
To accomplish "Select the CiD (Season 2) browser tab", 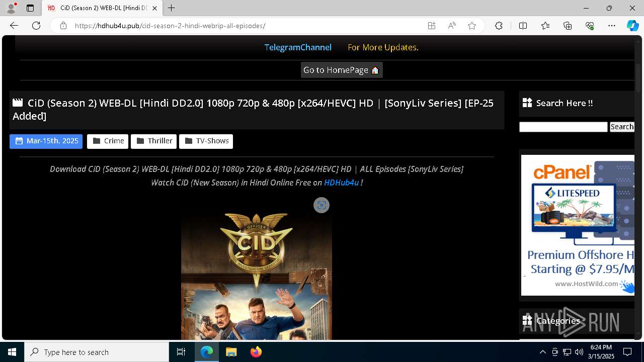I will [x=103, y=8].
